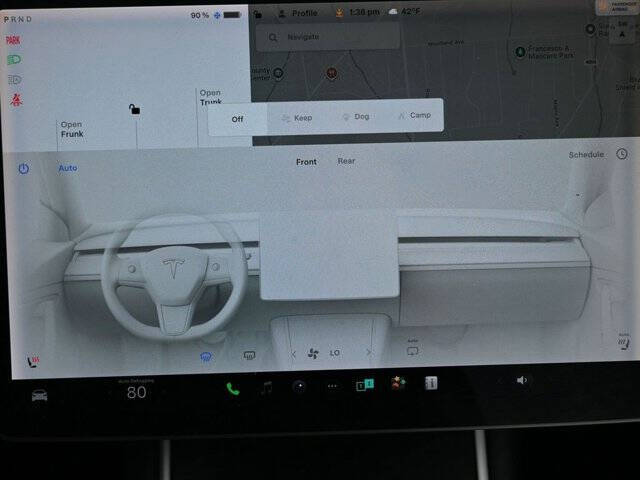Open the Toybox app
The height and width of the screenshot is (480, 640).
[398, 383]
